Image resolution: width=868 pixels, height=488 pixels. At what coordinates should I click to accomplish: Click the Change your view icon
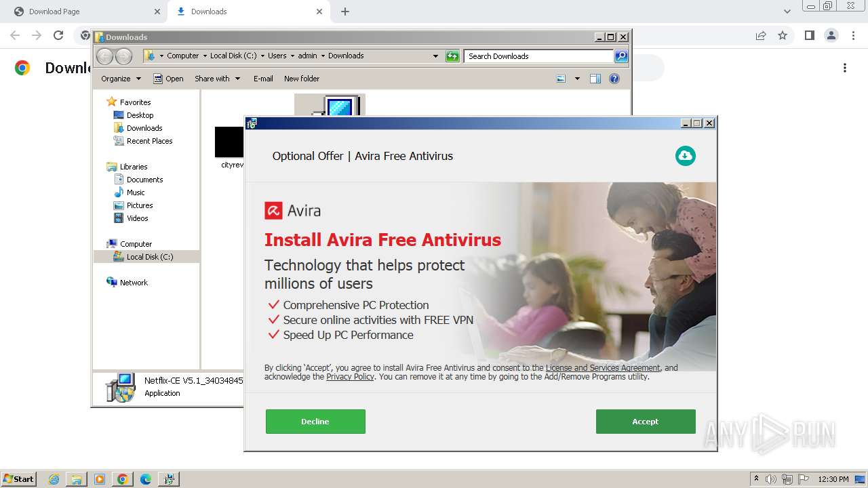tap(561, 79)
